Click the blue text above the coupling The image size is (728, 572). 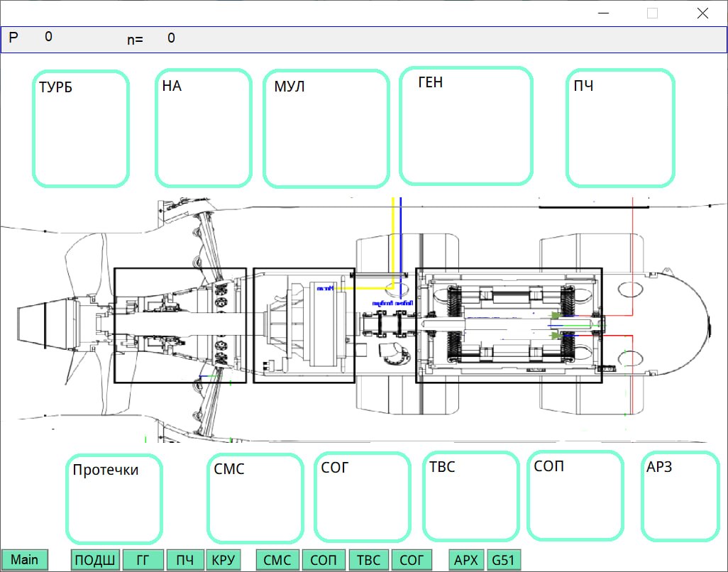tap(392, 303)
